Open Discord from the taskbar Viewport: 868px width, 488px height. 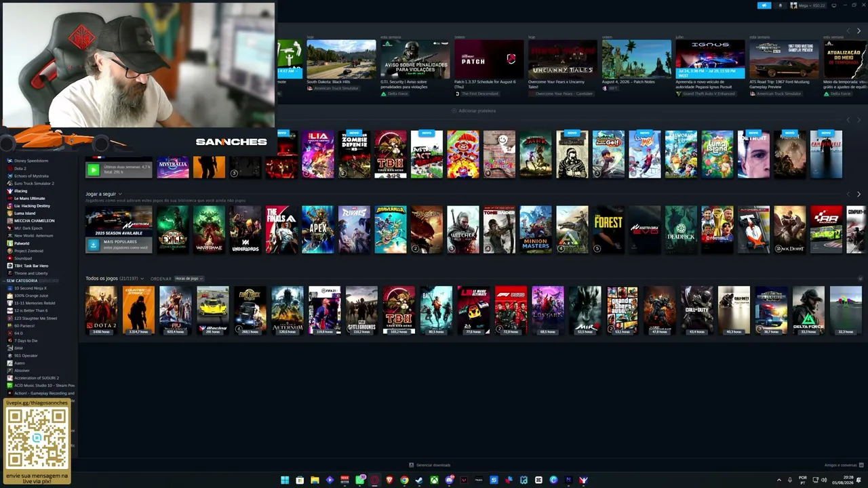(x=449, y=480)
